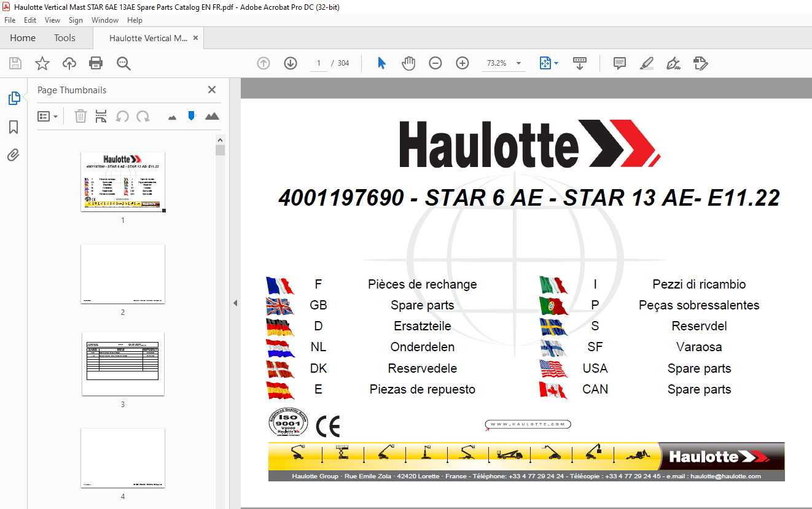Image resolution: width=812 pixels, height=509 pixels.
Task: Click the 73.2% zoom value field
Action: coord(496,63)
